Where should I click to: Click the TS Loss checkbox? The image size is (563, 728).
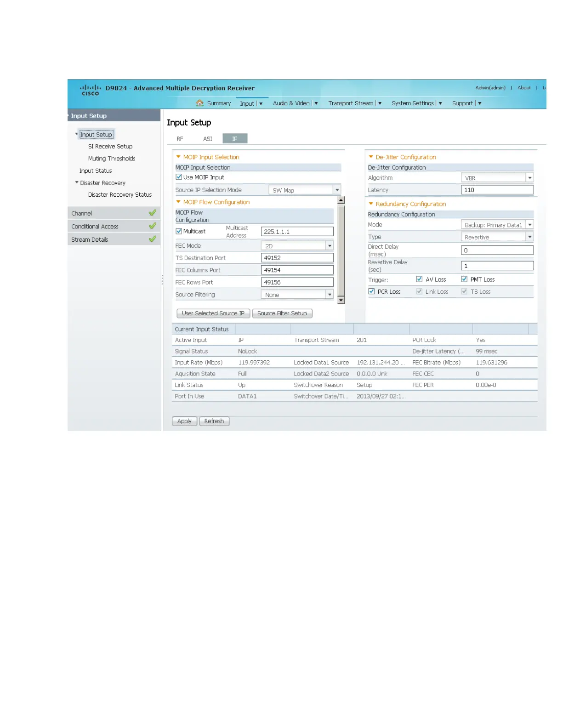[x=464, y=291]
